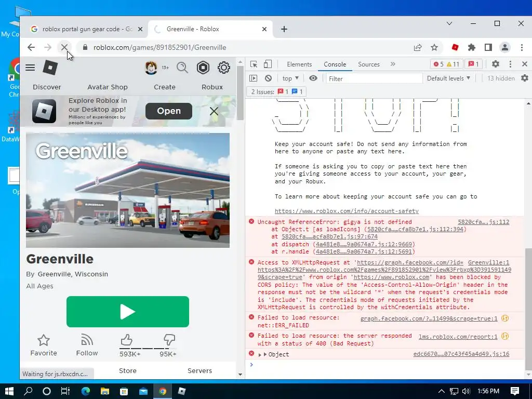532x399 pixels.
Task: Click errors and warnings counter
Action: click(446, 64)
